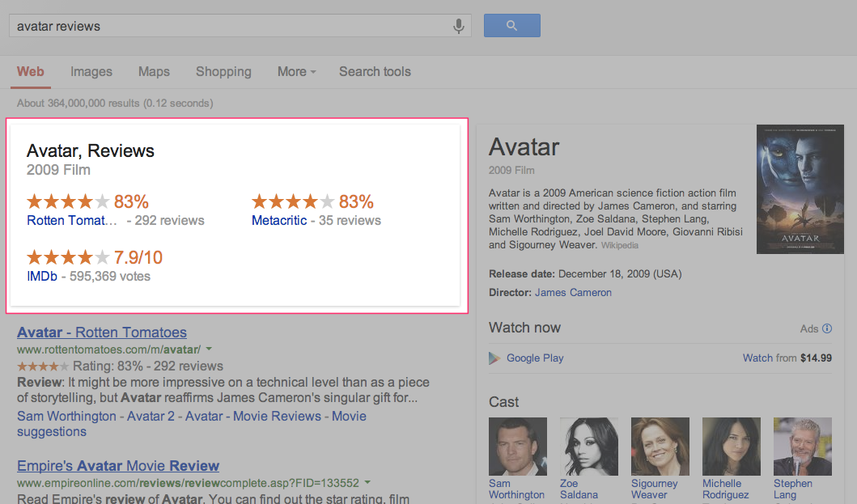Open the James Cameron director link

coord(573,293)
